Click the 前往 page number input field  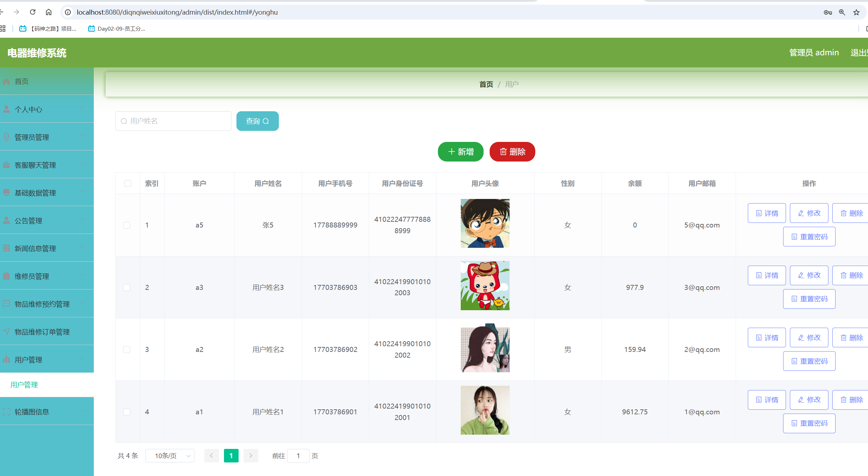(298, 456)
